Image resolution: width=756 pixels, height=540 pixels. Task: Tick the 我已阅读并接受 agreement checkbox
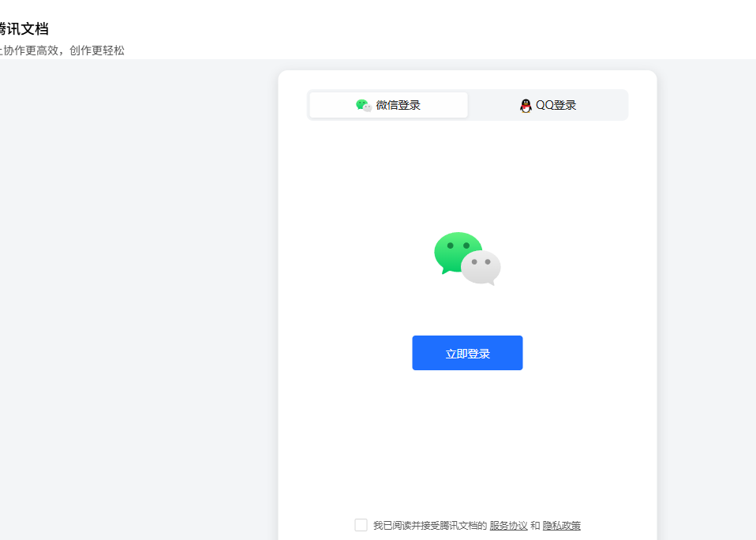[361, 525]
